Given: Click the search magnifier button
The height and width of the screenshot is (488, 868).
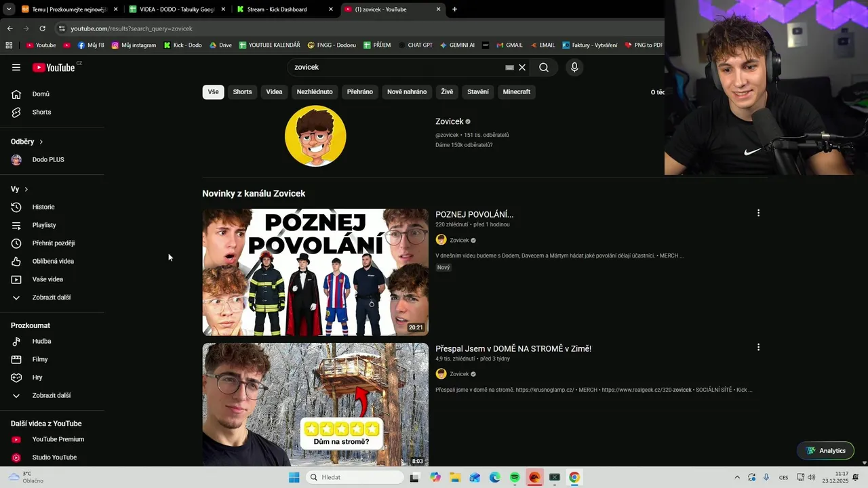Looking at the screenshot, I should (544, 67).
